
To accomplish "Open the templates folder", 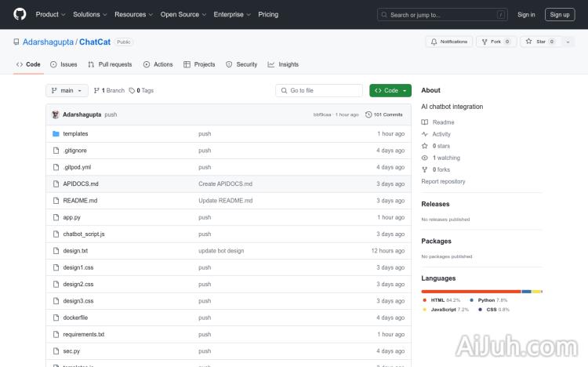I will (x=75, y=134).
